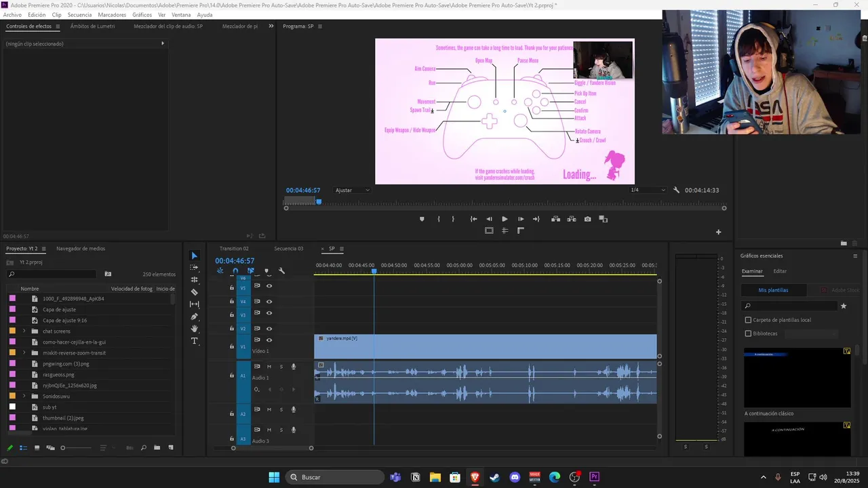This screenshot has height=488, width=868.
Task: Select the Razor tool
Action: click(195, 292)
